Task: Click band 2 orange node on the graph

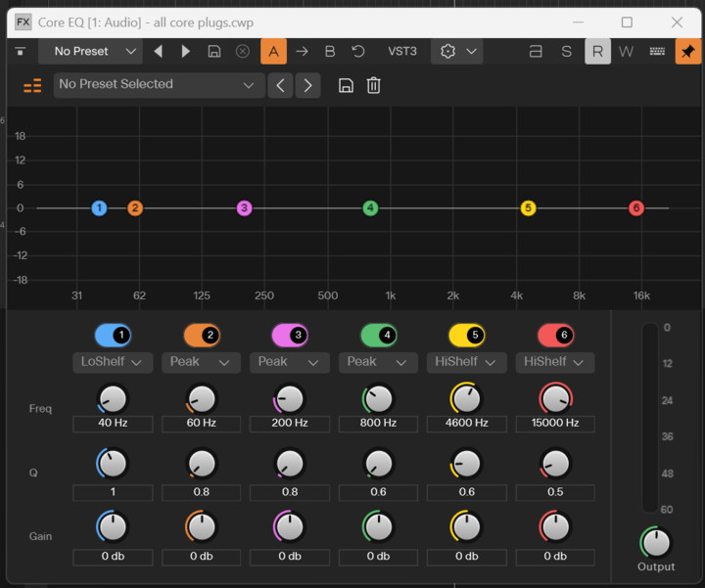Action: click(135, 208)
